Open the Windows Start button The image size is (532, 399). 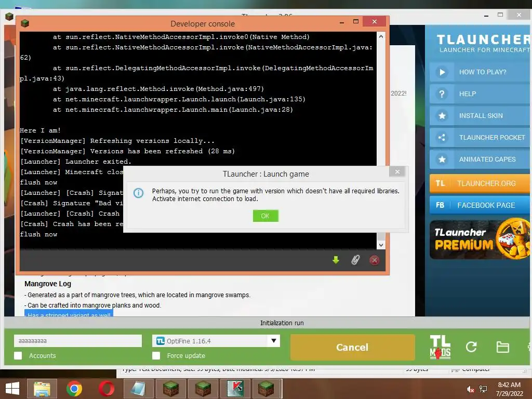(12, 389)
